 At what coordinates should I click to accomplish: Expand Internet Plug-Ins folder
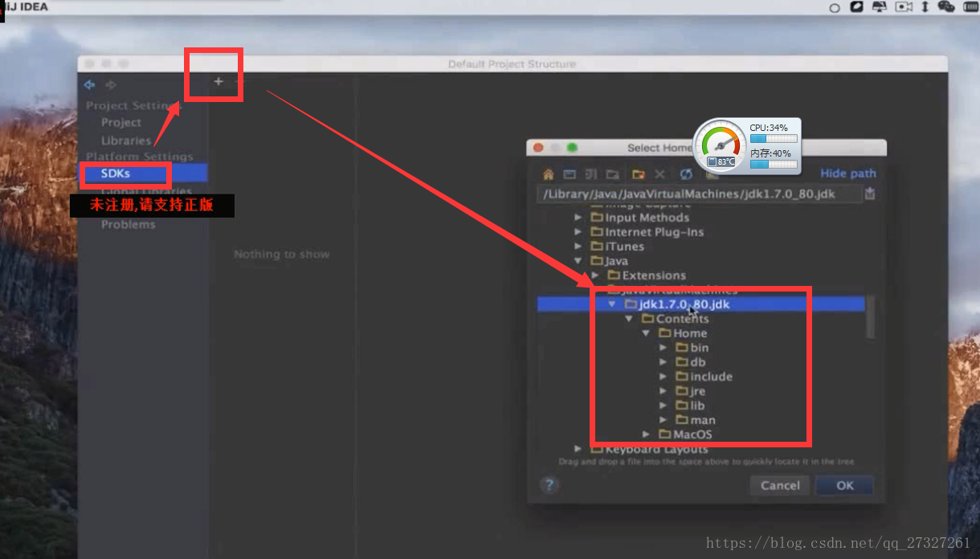coord(578,232)
